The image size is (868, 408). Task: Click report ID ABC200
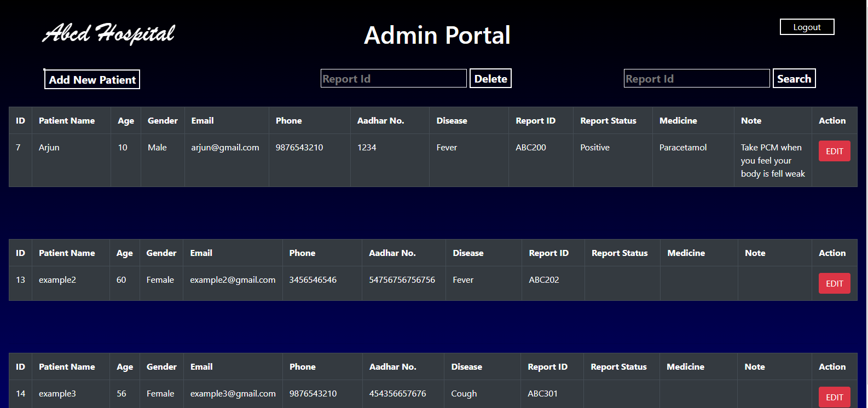(x=530, y=148)
